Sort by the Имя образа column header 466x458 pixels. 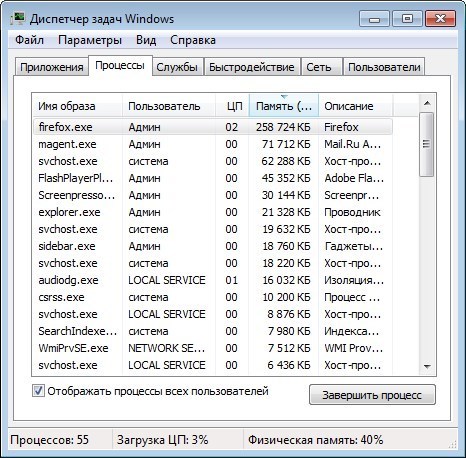click(x=77, y=106)
